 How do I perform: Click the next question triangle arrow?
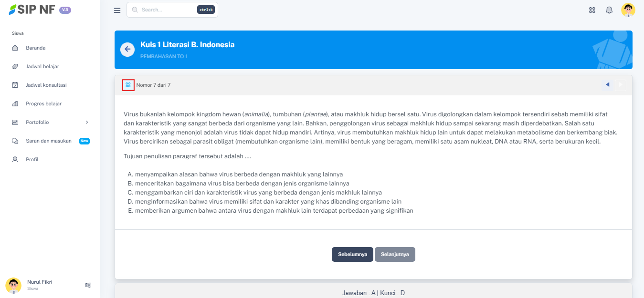coord(620,85)
